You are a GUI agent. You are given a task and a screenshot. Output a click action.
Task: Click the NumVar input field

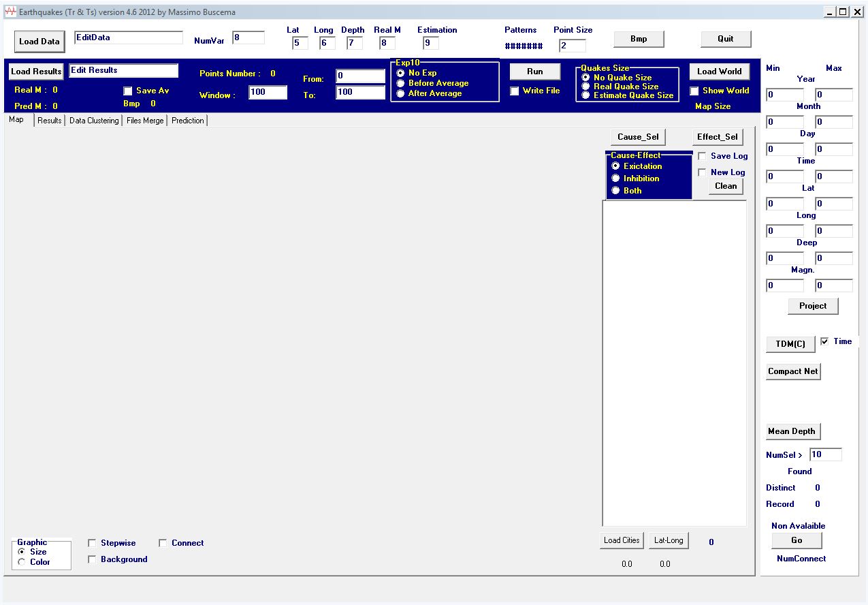pyautogui.click(x=248, y=37)
